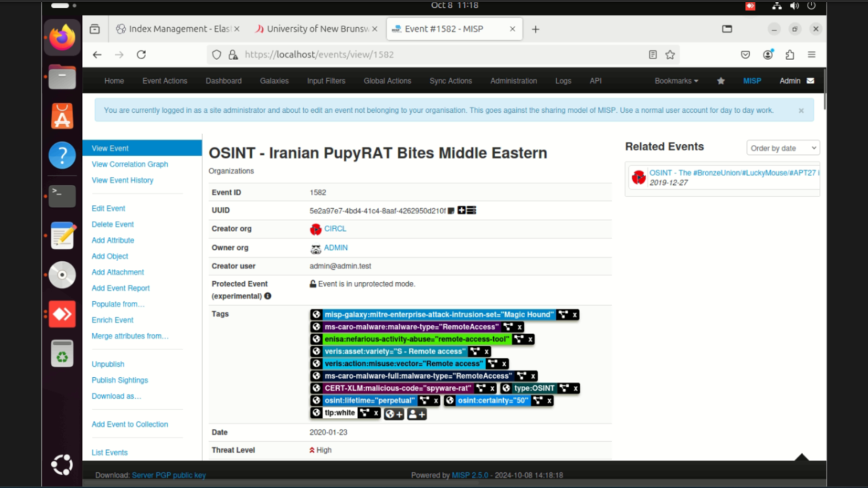This screenshot has height=488, width=868.
Task: Click the tlp:white tag label
Action: click(x=340, y=413)
